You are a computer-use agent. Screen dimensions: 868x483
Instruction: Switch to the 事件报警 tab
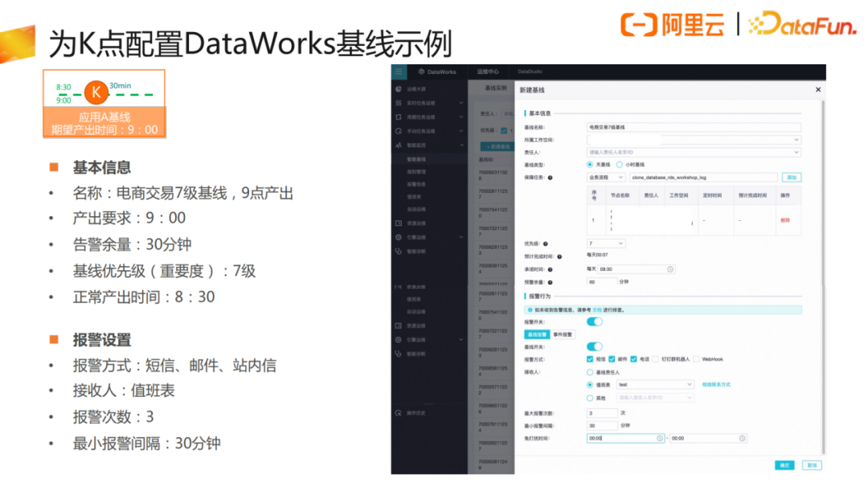[x=563, y=334]
